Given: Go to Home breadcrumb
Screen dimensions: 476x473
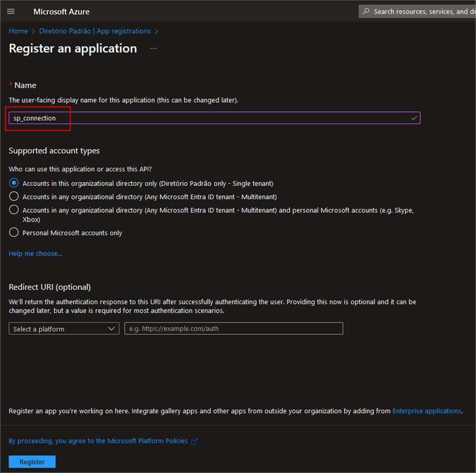Looking at the screenshot, I should [x=18, y=31].
